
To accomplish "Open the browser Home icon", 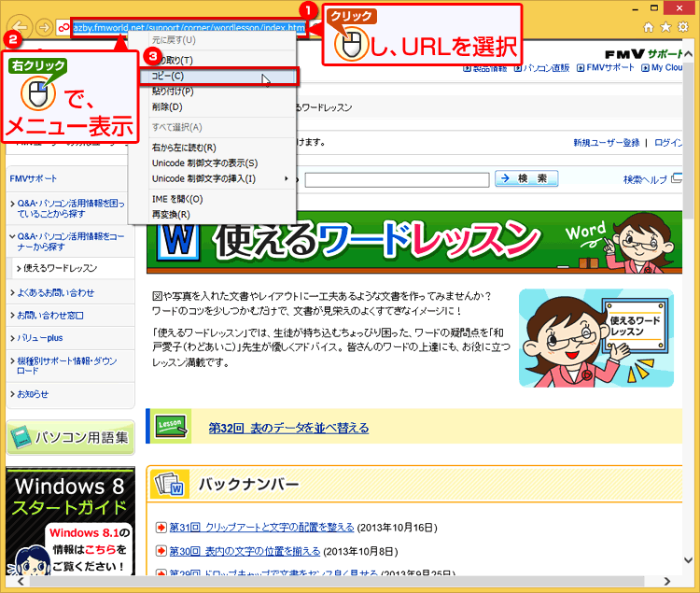I will pyautogui.click(x=649, y=27).
